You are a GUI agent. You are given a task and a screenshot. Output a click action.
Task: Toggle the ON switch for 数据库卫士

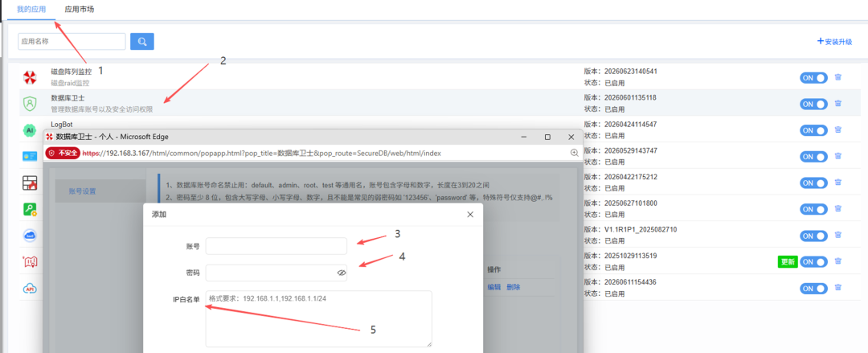813,105
